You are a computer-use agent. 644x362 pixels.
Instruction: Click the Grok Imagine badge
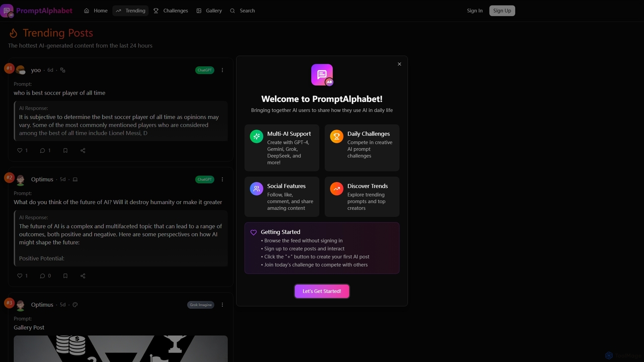[x=201, y=305]
